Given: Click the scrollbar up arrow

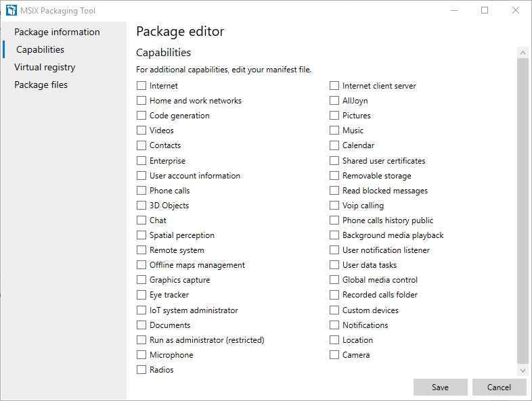Looking at the screenshot, I should click(x=523, y=53).
